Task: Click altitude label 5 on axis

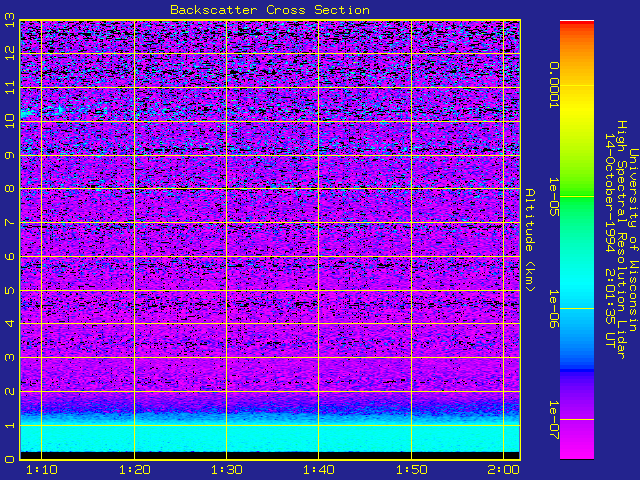Action: click(9, 290)
